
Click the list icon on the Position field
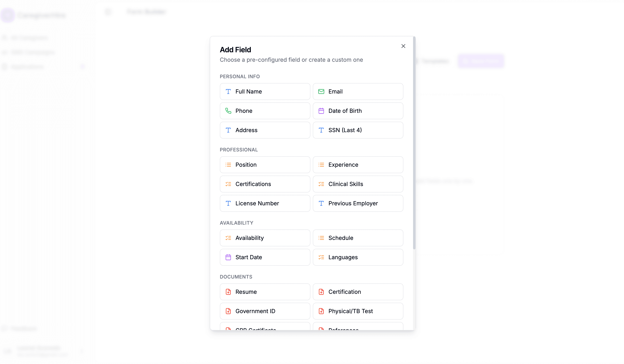tap(228, 165)
